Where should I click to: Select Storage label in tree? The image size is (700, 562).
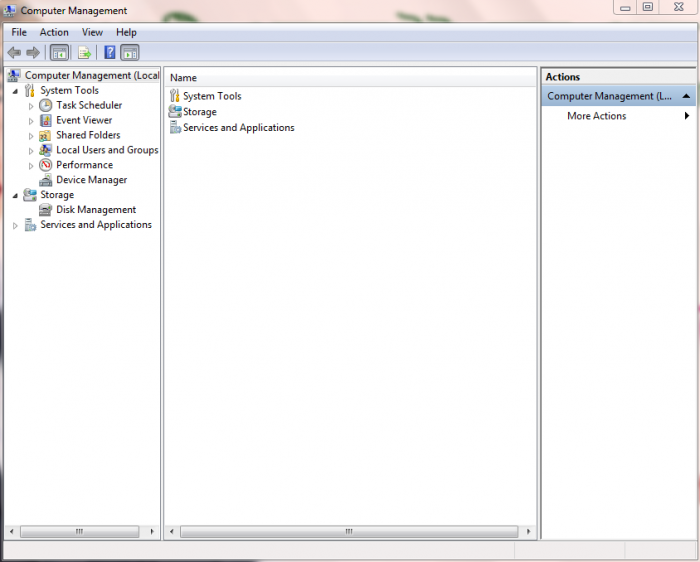57,195
